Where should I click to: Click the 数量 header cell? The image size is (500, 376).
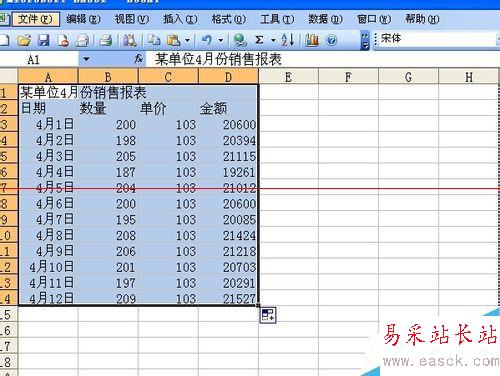coord(108,108)
